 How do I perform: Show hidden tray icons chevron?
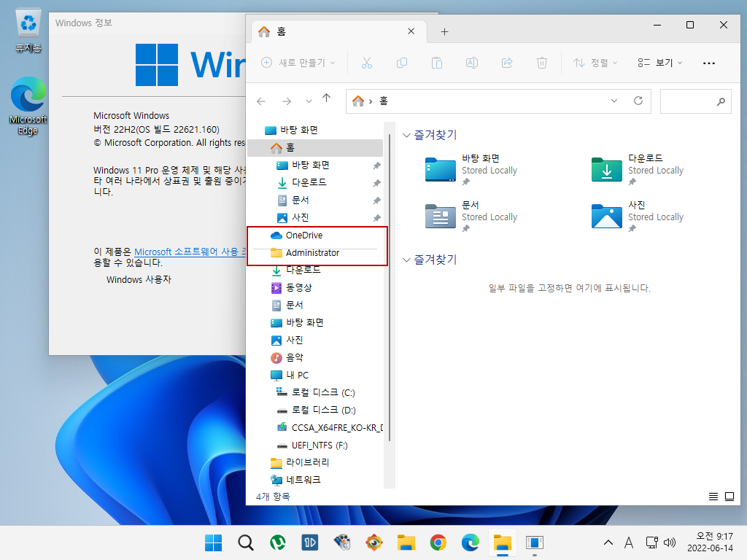tap(608, 542)
